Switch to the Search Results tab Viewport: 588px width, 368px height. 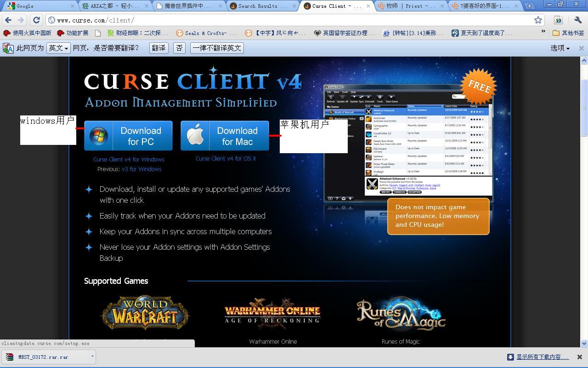[x=262, y=6]
